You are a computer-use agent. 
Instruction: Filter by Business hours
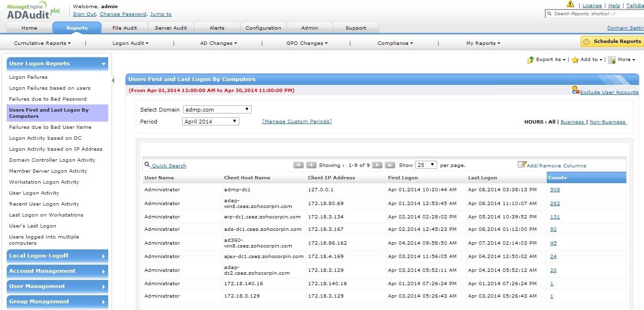pyautogui.click(x=572, y=122)
